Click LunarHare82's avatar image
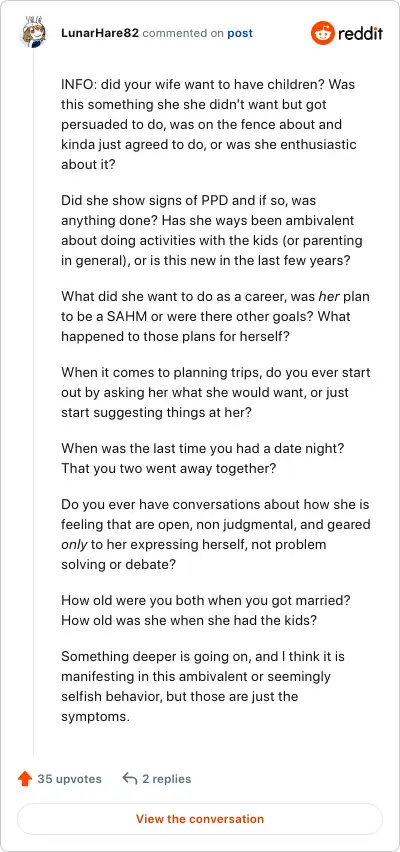The image size is (400, 852). point(34,32)
